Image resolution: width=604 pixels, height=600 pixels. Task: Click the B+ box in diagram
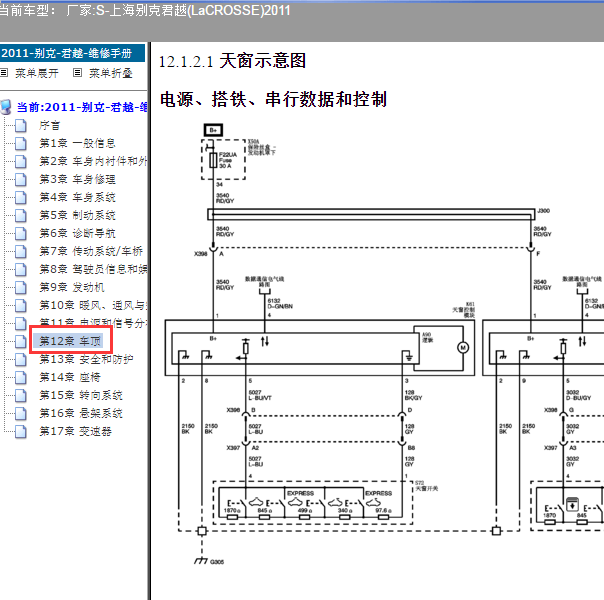[213, 130]
